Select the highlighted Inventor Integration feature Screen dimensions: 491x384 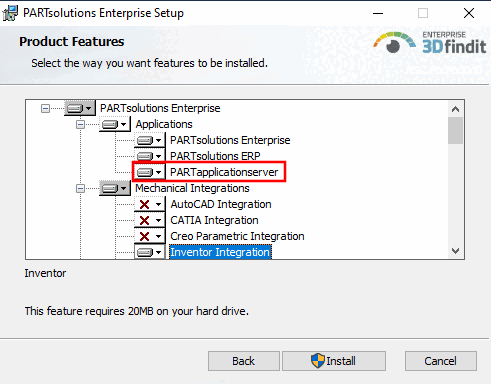[220, 252]
